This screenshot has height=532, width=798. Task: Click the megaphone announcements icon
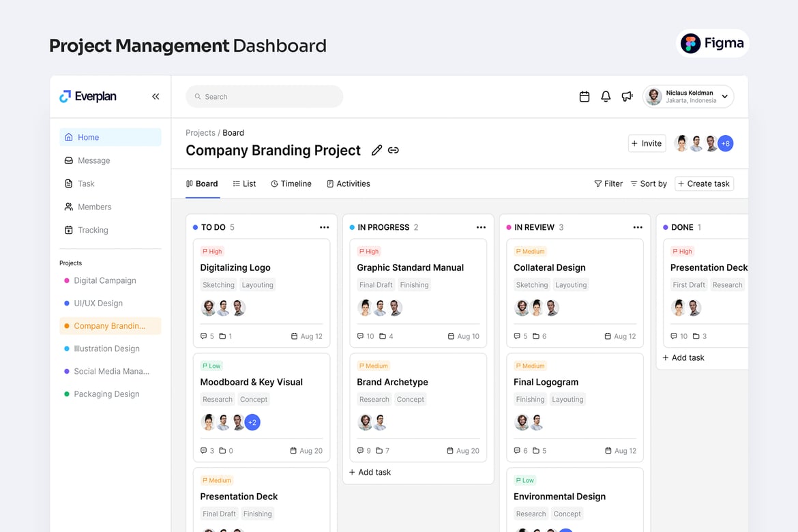pos(627,96)
